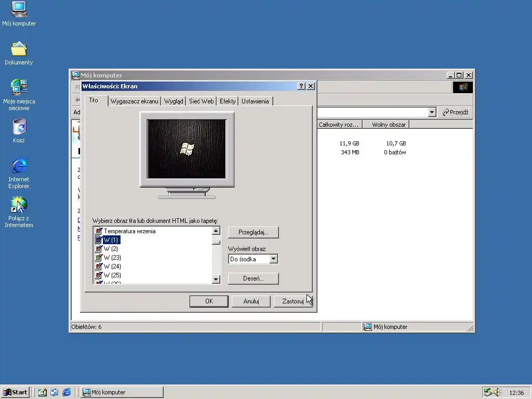Viewport: 532px width, 399px height.
Task: Switch to the Wygaszacz ekranu tab
Action: tap(135, 101)
